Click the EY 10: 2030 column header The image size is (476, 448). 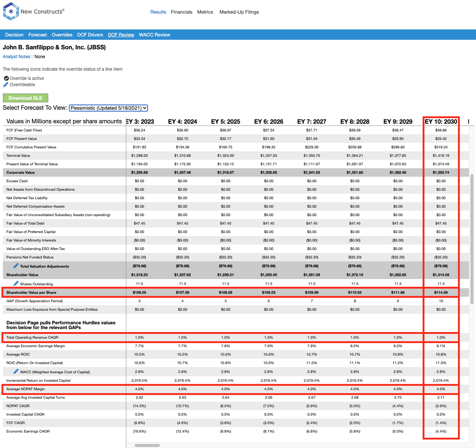point(441,121)
